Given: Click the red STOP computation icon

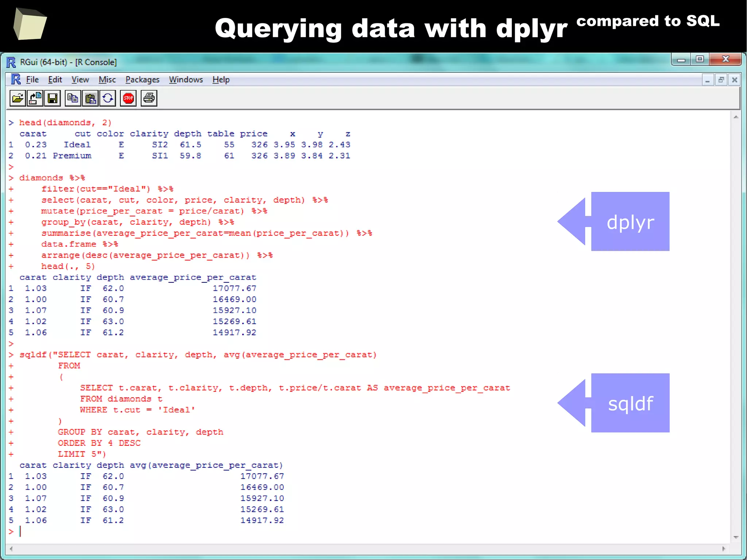Looking at the screenshot, I should click(128, 98).
